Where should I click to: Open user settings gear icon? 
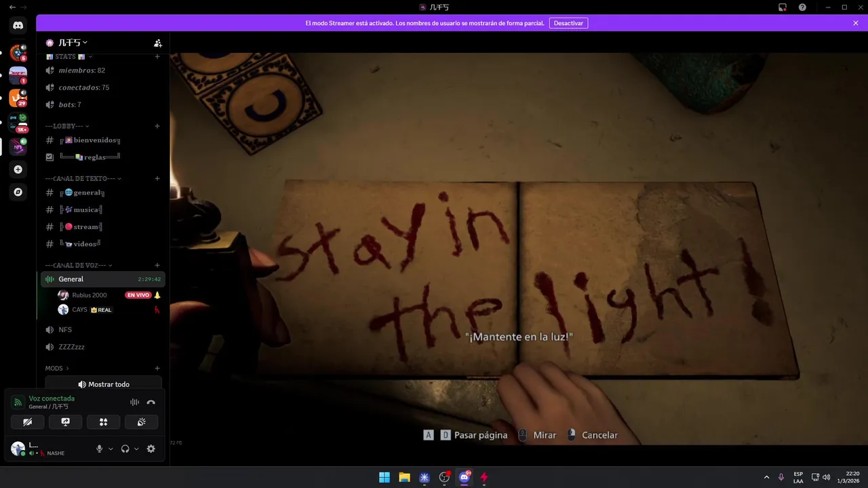coord(151,449)
